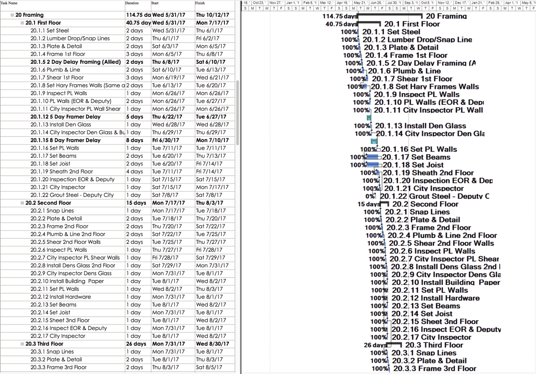
Task: Click 4 days duration of Sheath 2nd Floor
Action: tap(135, 172)
